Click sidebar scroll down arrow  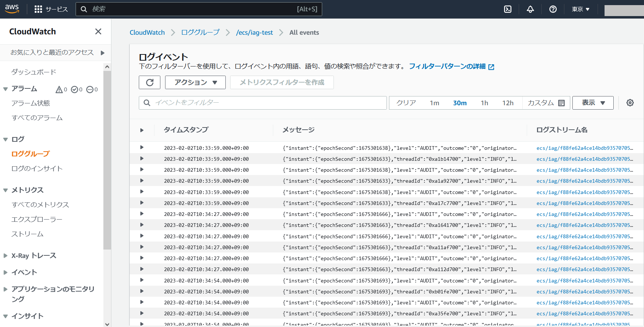107,324
